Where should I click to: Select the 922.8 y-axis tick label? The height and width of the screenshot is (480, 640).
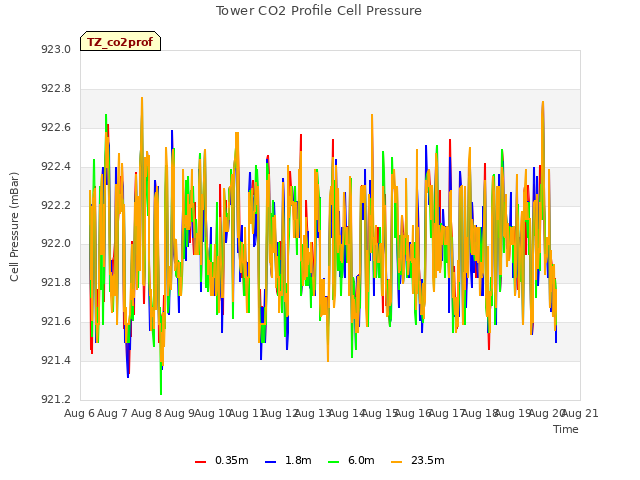tap(56, 88)
